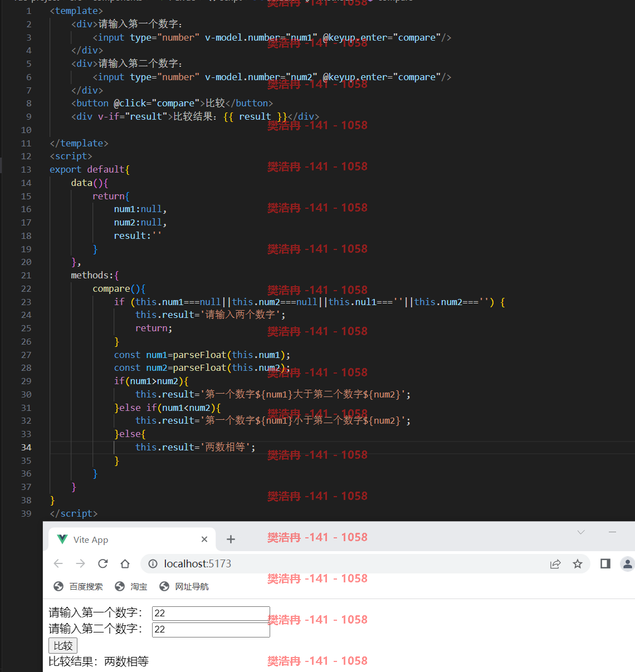Place cursor on 'compare(){' method line
635x672 pixels.
119,288
